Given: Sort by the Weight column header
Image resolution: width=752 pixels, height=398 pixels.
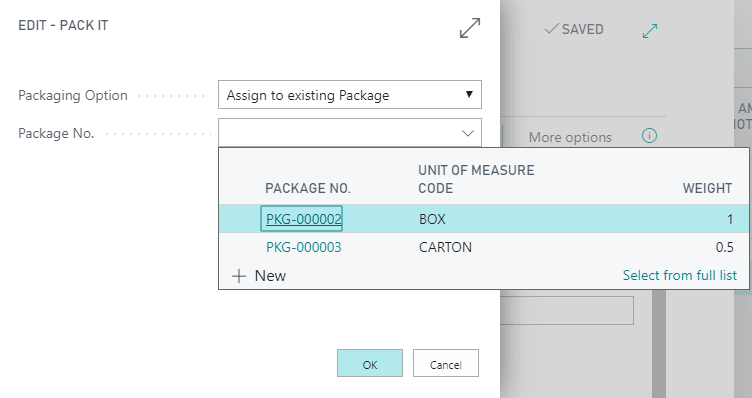Looking at the screenshot, I should coord(707,188).
